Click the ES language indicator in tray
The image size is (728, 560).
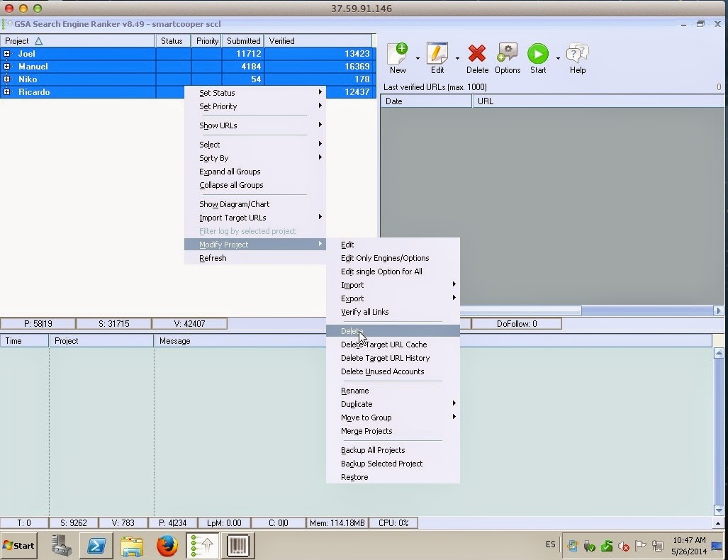coord(550,544)
